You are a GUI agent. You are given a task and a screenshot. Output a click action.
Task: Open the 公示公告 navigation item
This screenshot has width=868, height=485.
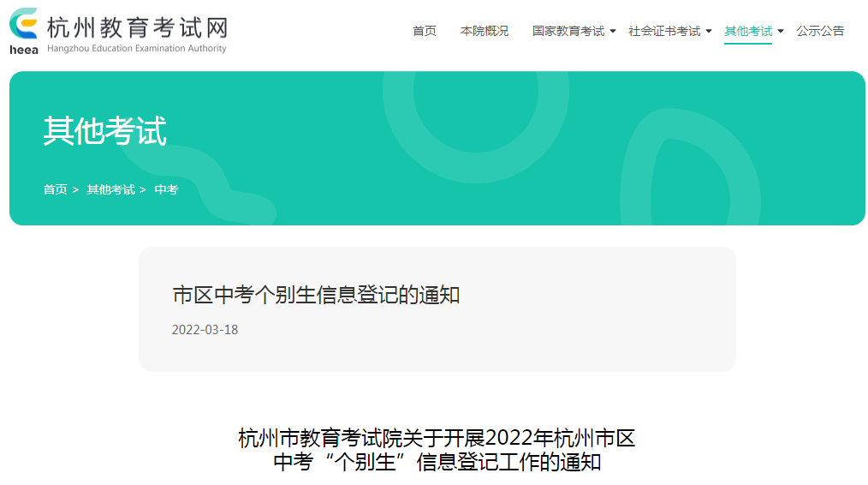click(x=820, y=31)
